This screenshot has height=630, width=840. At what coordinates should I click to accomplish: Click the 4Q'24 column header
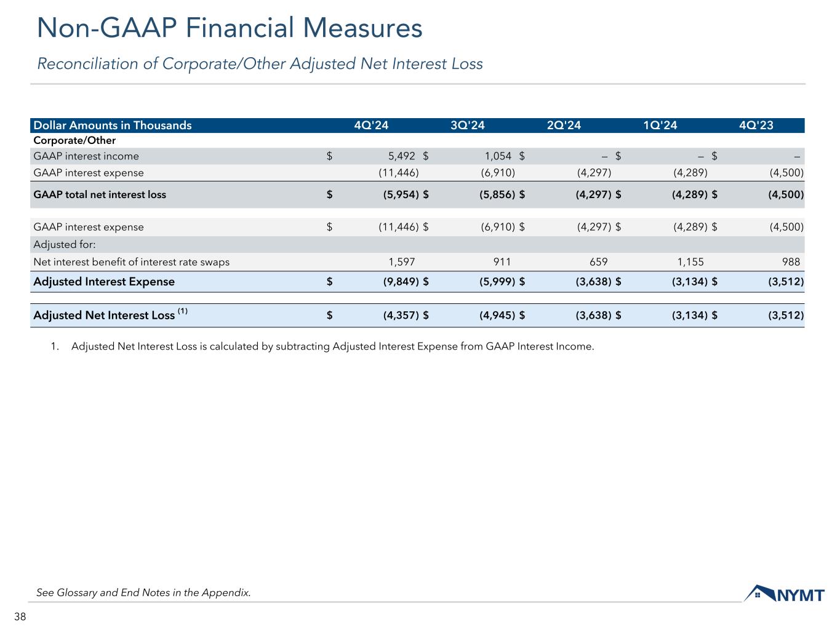click(x=371, y=126)
